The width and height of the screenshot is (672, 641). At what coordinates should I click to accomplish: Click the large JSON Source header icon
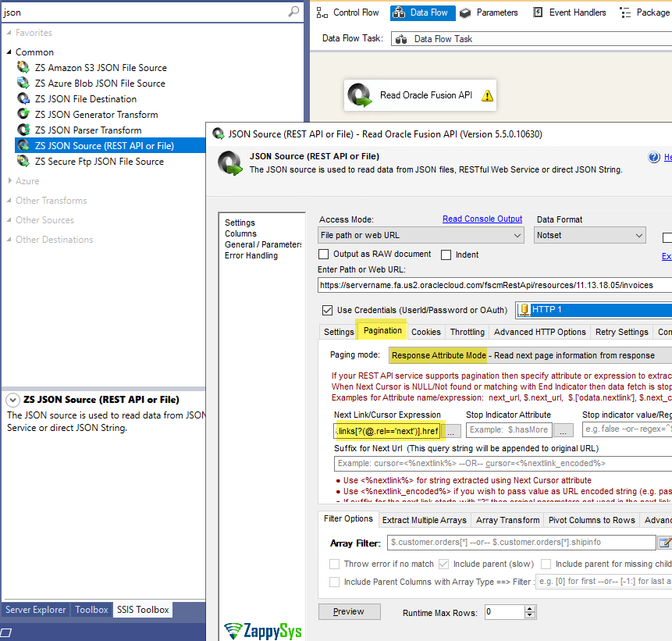(230, 163)
